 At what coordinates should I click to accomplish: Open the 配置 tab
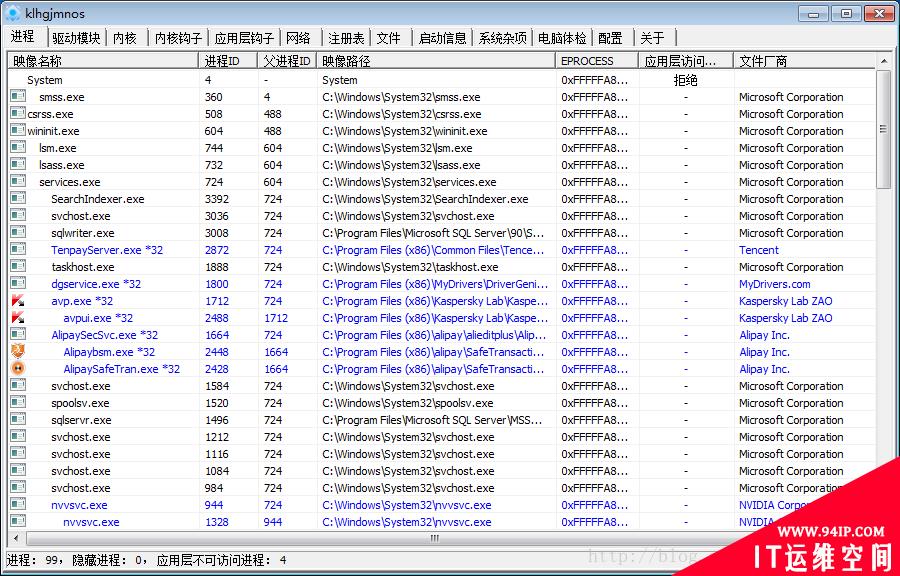click(610, 38)
